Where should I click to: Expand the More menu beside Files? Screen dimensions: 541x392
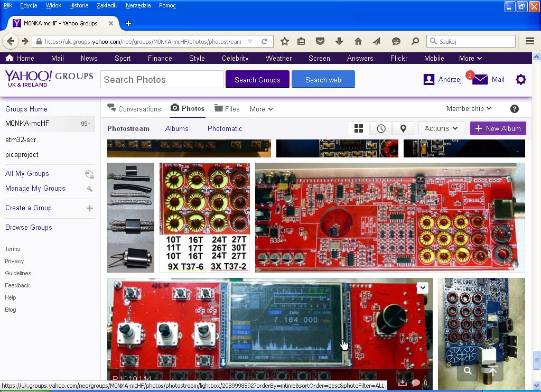coord(262,109)
